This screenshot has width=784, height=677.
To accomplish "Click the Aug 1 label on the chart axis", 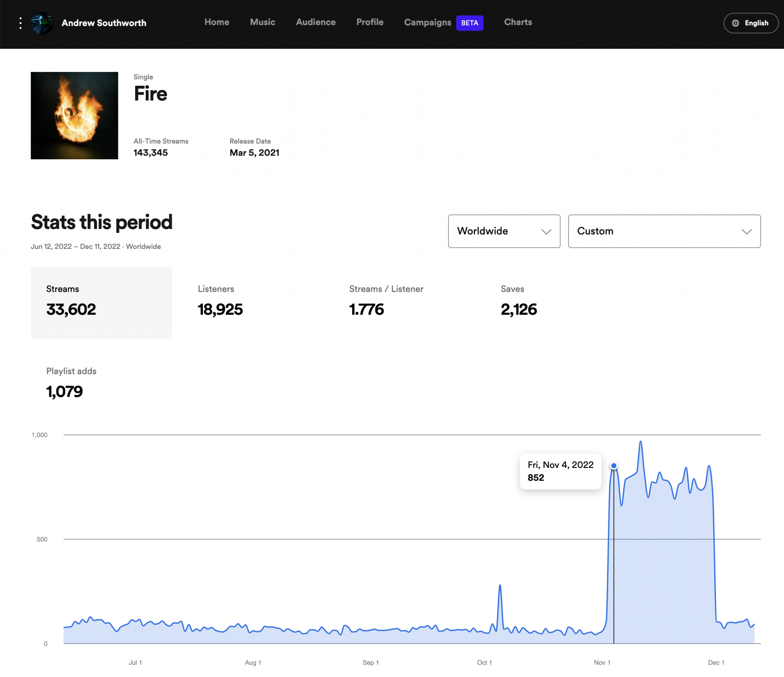I will point(253,662).
